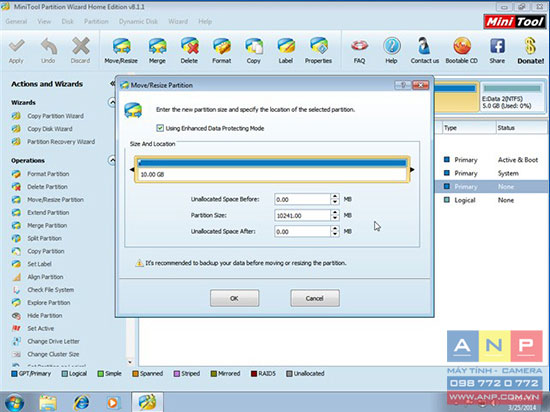Decrease Partition Size value with spinner
Image resolution: width=550 pixels, height=412 pixels.
click(x=335, y=218)
